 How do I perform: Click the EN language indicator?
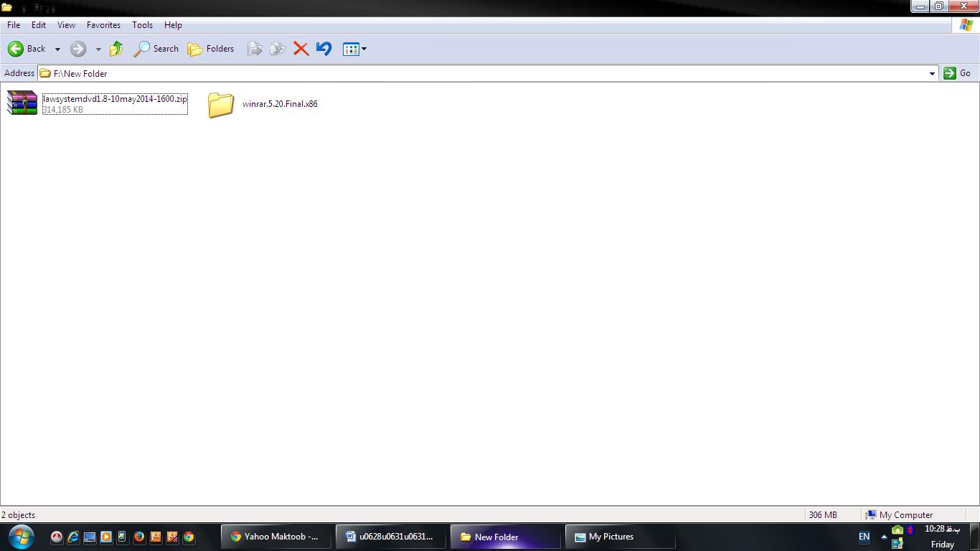(864, 537)
